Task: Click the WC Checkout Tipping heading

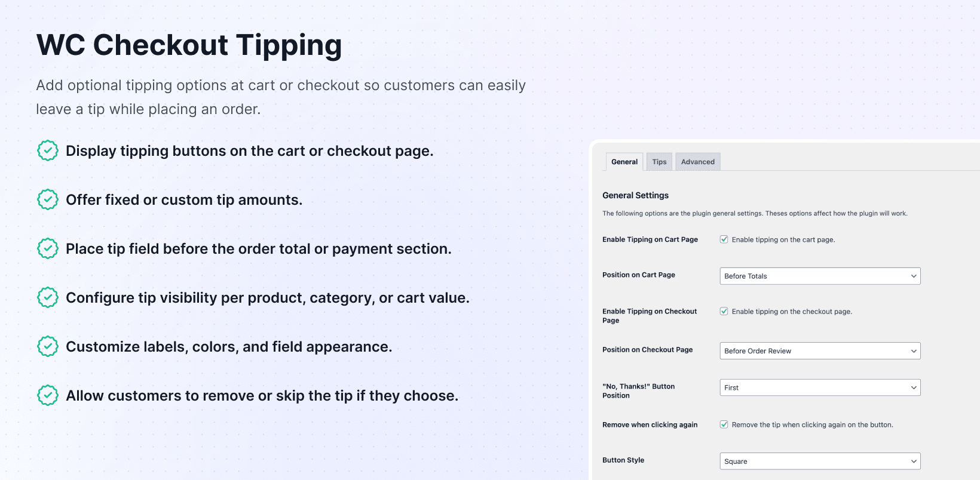Action: pos(189,45)
